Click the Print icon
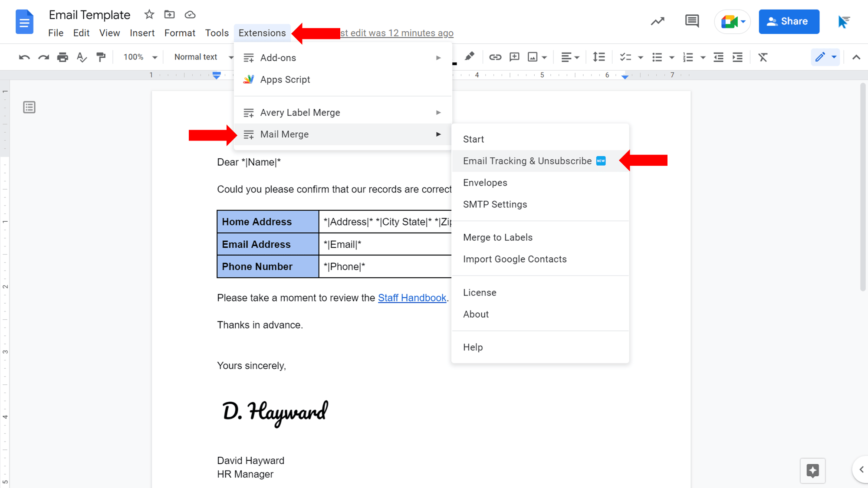This screenshot has width=868, height=488. (62, 57)
